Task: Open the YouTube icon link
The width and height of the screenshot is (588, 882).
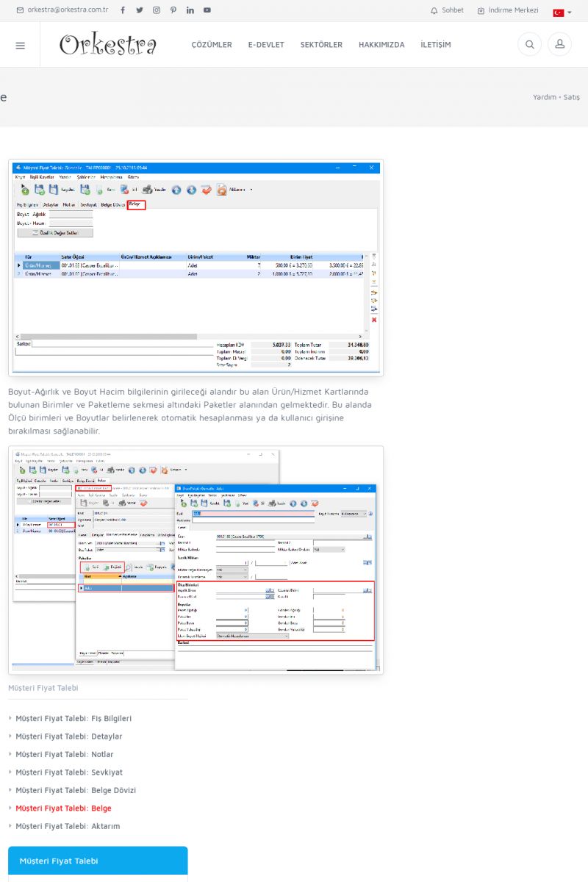Action: click(207, 10)
